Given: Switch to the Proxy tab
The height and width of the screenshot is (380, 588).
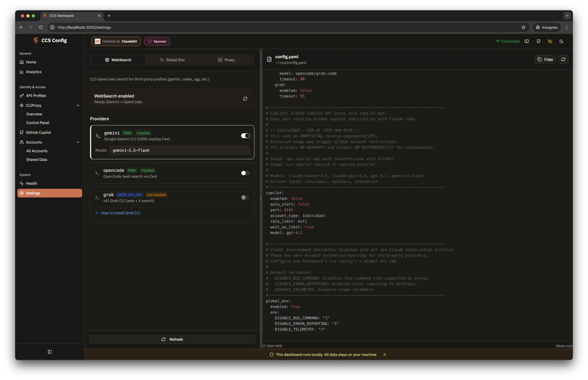Looking at the screenshot, I should (x=226, y=59).
